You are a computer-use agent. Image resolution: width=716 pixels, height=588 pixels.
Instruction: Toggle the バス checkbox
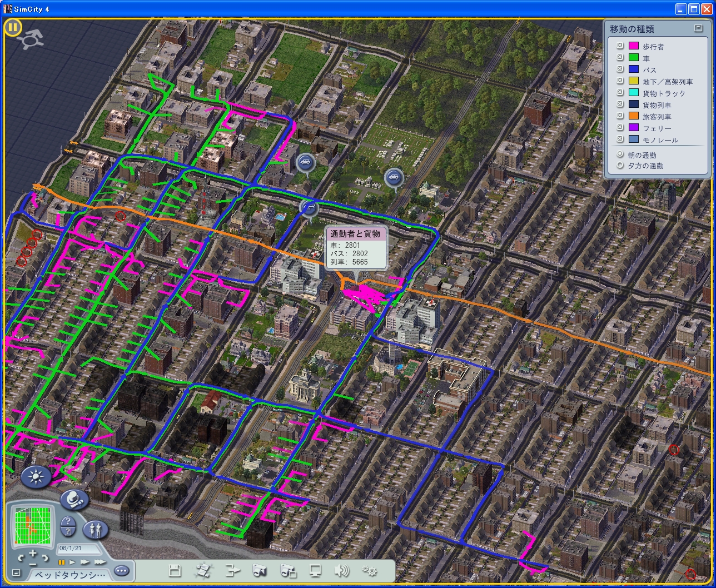coord(619,69)
